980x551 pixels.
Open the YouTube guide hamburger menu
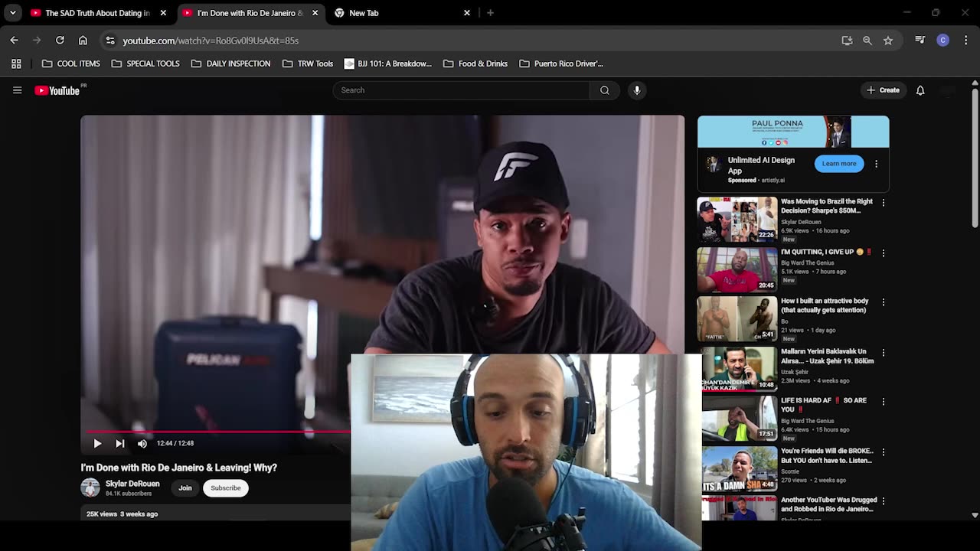click(x=17, y=90)
